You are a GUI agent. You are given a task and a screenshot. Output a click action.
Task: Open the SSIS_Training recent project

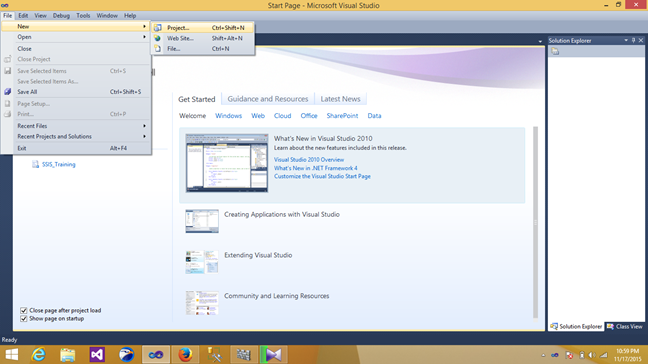coord(58,164)
